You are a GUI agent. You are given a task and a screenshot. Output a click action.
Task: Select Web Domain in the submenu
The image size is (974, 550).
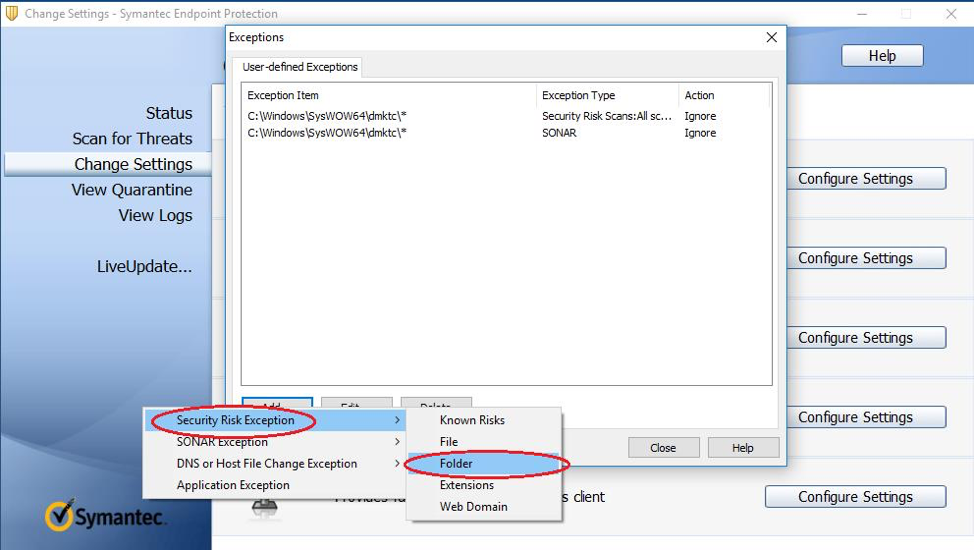(x=485, y=506)
